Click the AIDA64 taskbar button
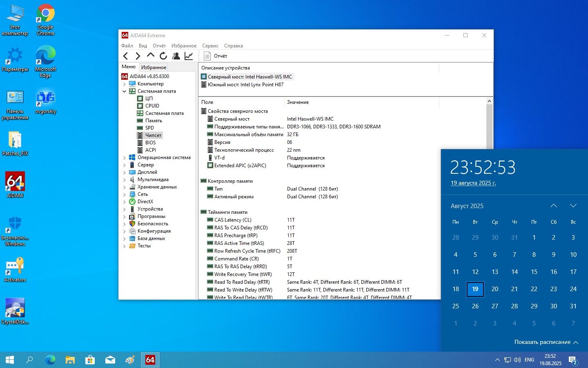588x368 pixels. pyautogui.click(x=150, y=360)
